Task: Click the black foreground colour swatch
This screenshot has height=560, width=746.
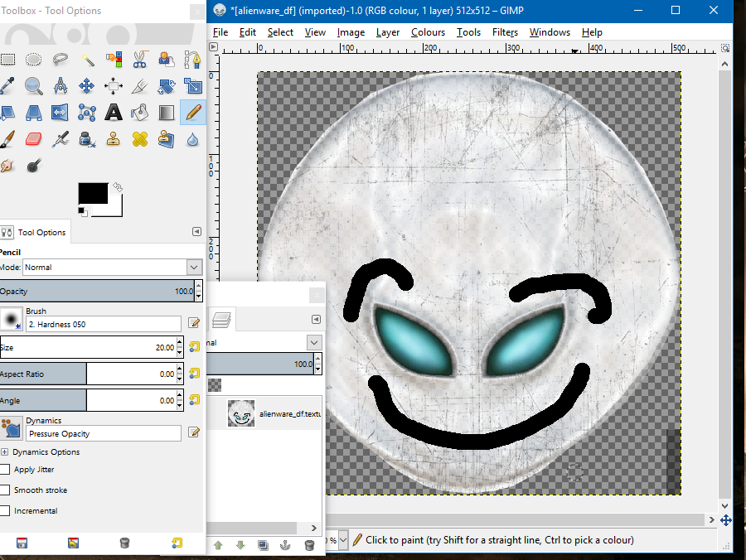Action: tap(93, 194)
